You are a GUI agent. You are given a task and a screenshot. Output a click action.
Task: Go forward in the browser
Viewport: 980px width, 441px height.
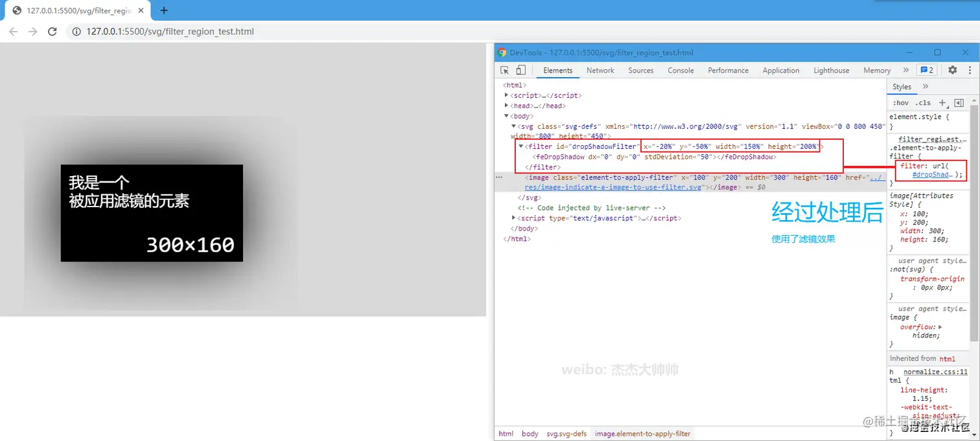(33, 32)
